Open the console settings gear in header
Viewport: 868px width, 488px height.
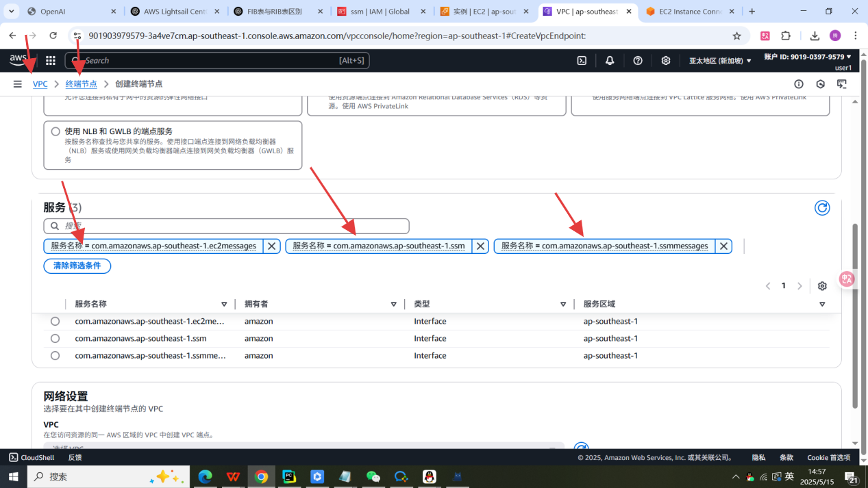pyautogui.click(x=666, y=60)
